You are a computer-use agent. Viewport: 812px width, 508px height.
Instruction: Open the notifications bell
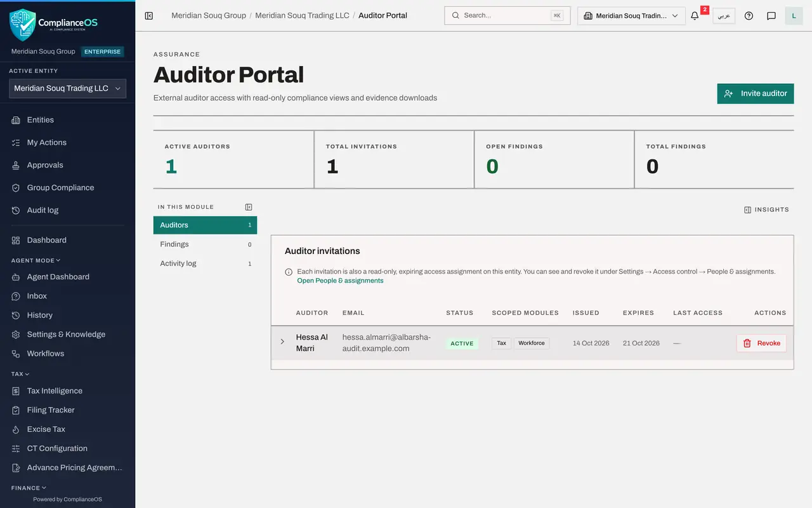pyautogui.click(x=695, y=16)
